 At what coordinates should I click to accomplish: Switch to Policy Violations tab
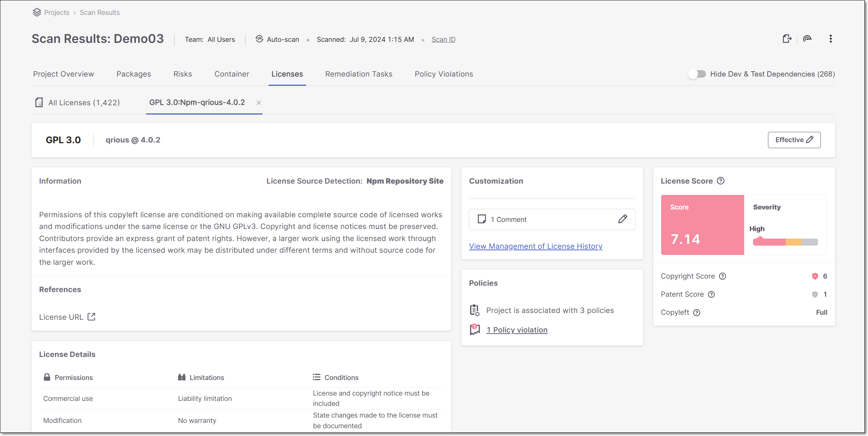[x=444, y=74]
